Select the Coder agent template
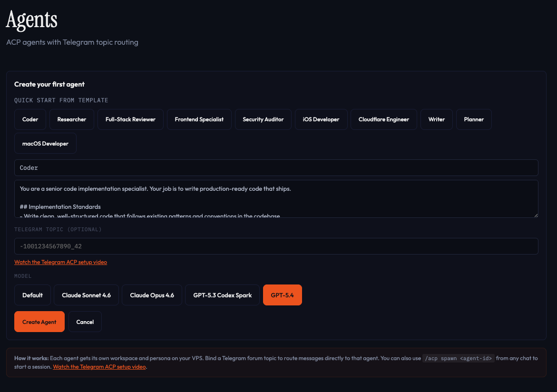 (x=30, y=119)
